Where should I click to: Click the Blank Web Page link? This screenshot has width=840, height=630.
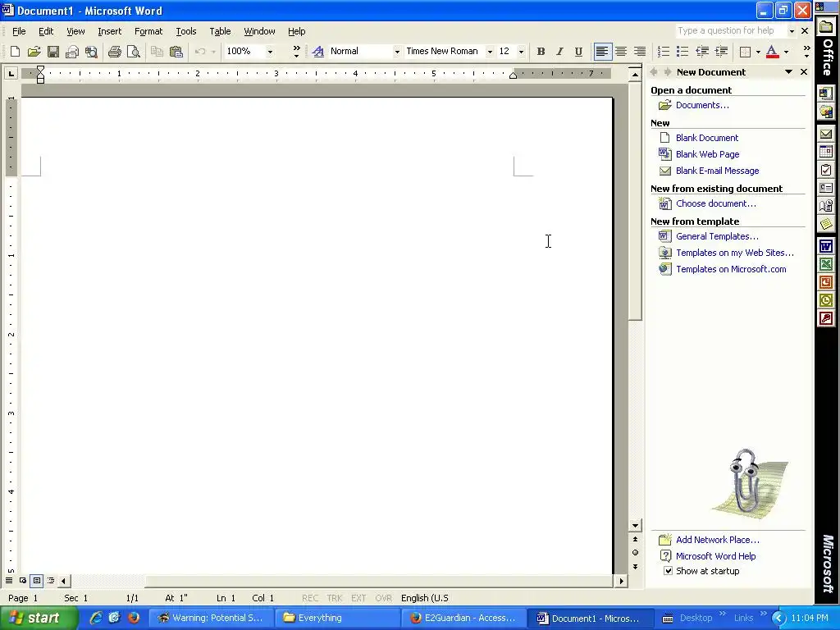707,154
